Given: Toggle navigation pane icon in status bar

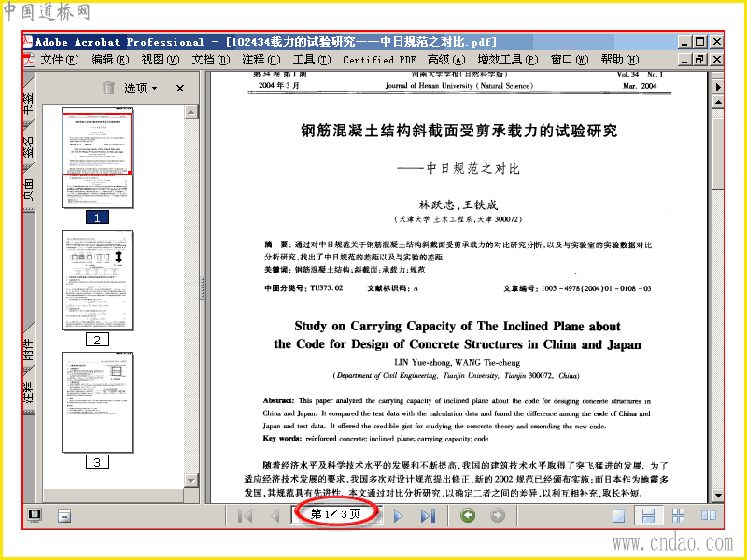Looking at the screenshot, I should (x=35, y=515).
